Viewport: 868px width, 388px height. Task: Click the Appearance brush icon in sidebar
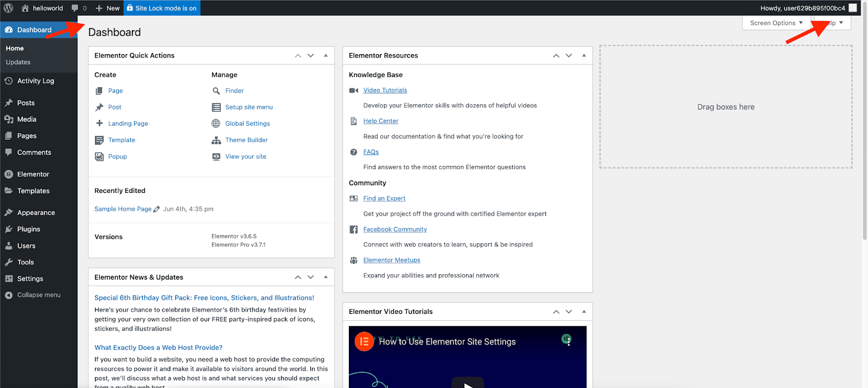(x=9, y=212)
